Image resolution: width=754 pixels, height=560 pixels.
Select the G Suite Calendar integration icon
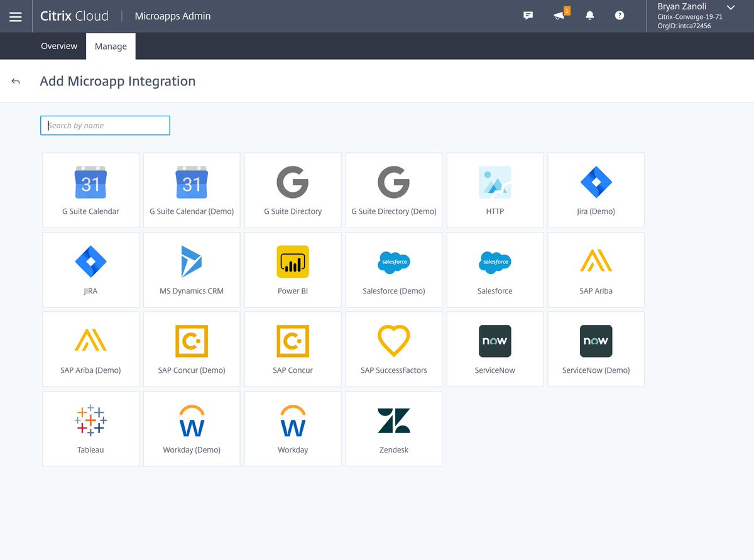coord(90,182)
